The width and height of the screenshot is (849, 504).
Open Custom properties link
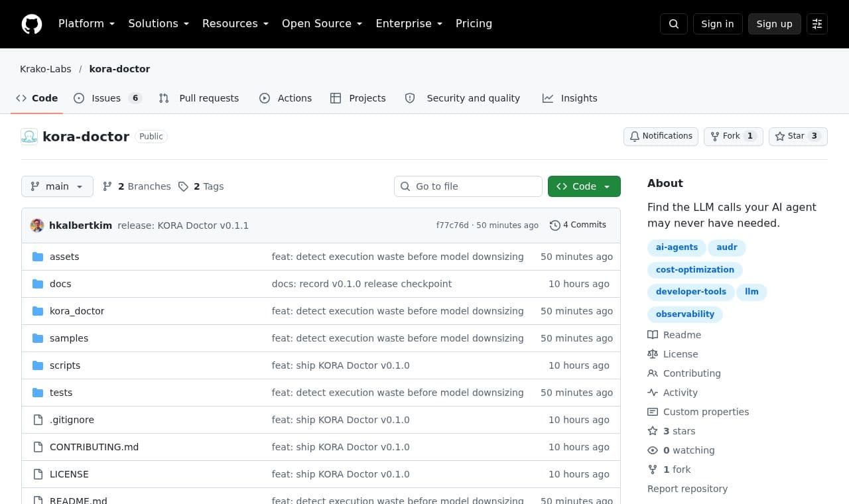pos(698,412)
